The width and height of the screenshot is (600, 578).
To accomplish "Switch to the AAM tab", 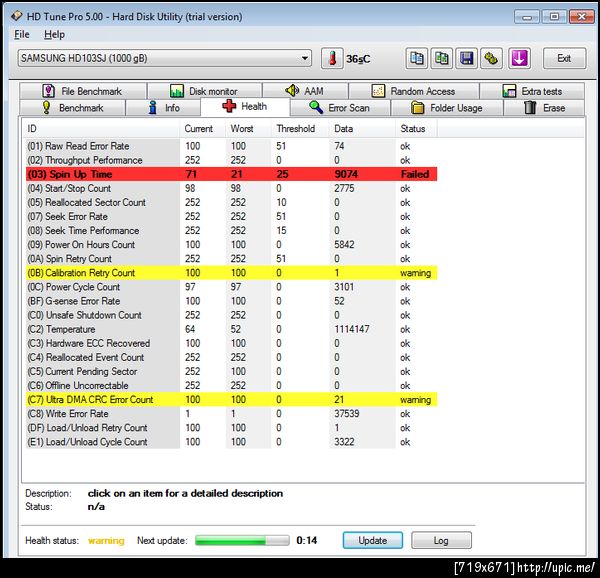I will [x=305, y=91].
